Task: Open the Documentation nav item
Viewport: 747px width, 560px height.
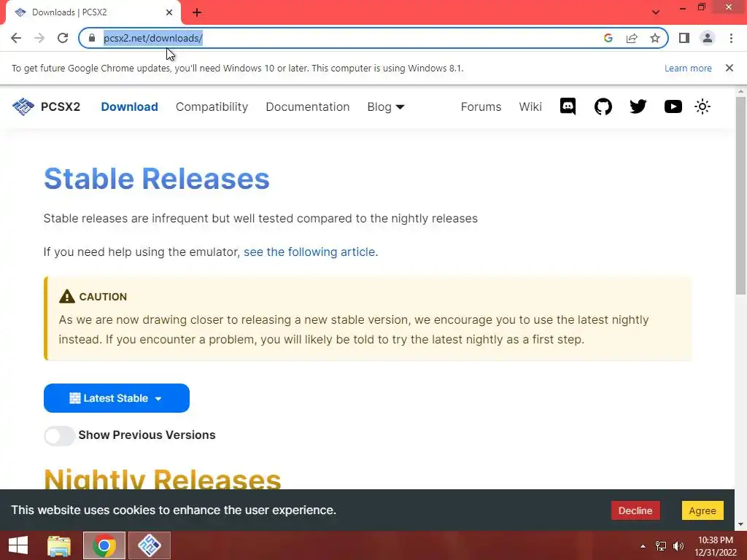Action: click(307, 106)
